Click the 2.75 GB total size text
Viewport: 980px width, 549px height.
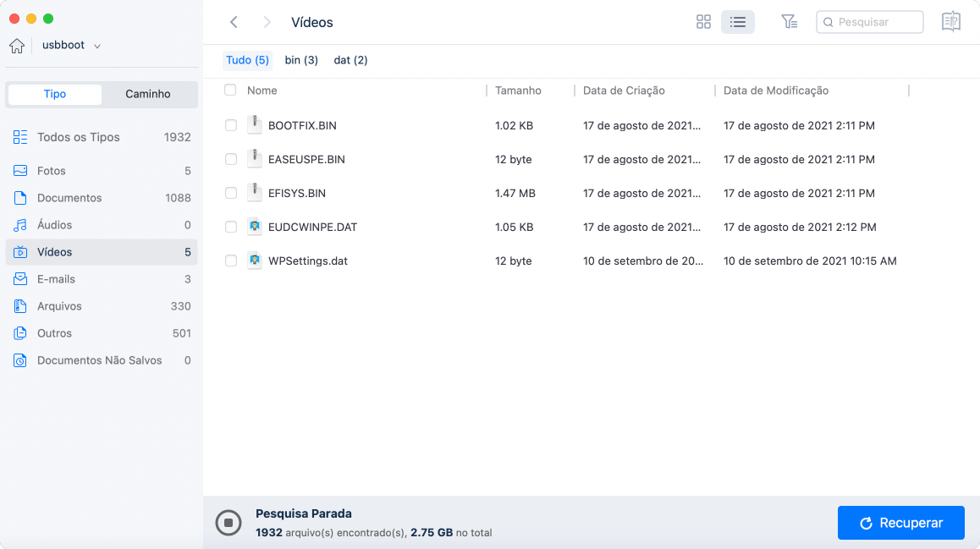pyautogui.click(x=432, y=533)
